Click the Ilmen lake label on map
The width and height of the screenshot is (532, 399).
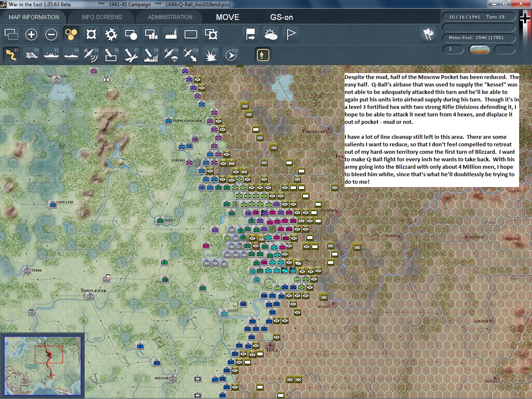point(62,92)
